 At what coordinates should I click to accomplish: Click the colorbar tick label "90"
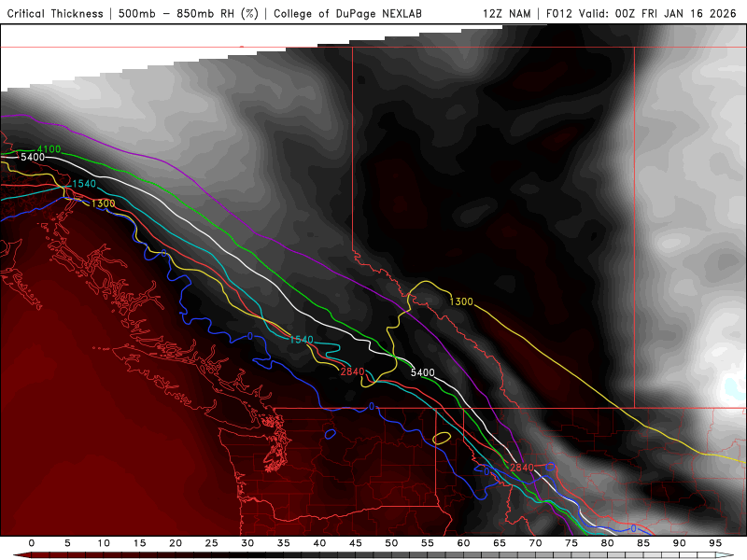(680, 543)
